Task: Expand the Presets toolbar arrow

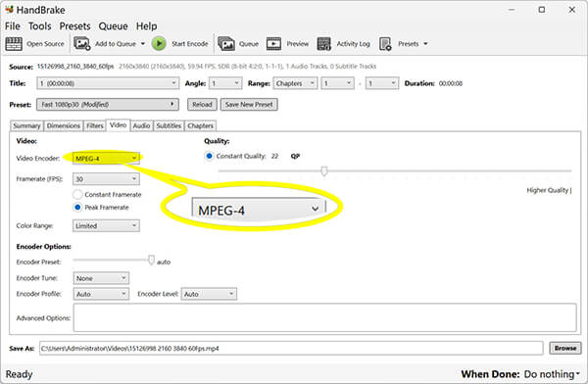Action: [x=425, y=44]
